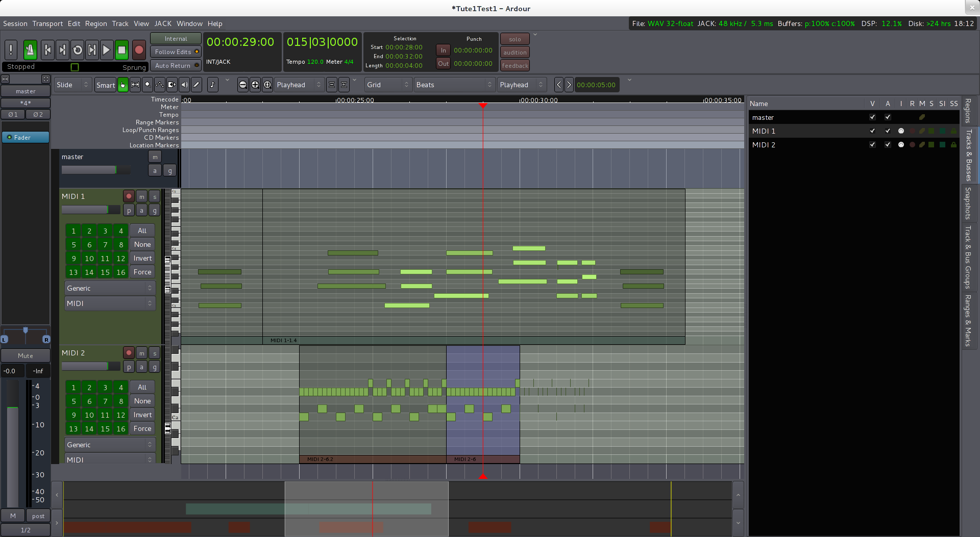
Task: Click the Invert button in MIDI 1 channels
Action: tap(142, 259)
